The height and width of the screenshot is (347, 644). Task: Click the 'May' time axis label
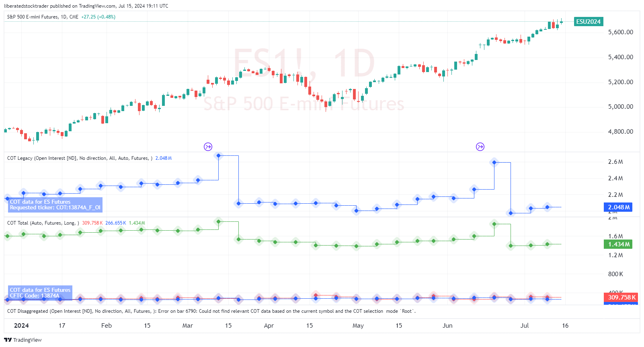pos(358,326)
